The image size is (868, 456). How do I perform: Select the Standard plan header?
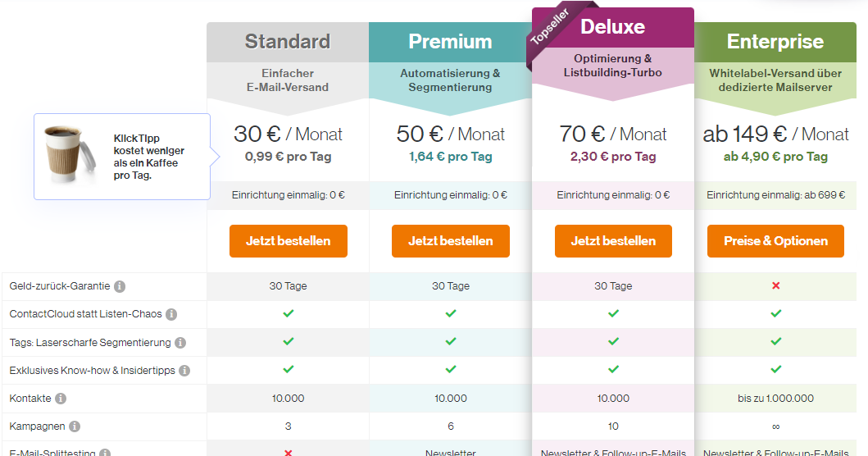tap(288, 42)
